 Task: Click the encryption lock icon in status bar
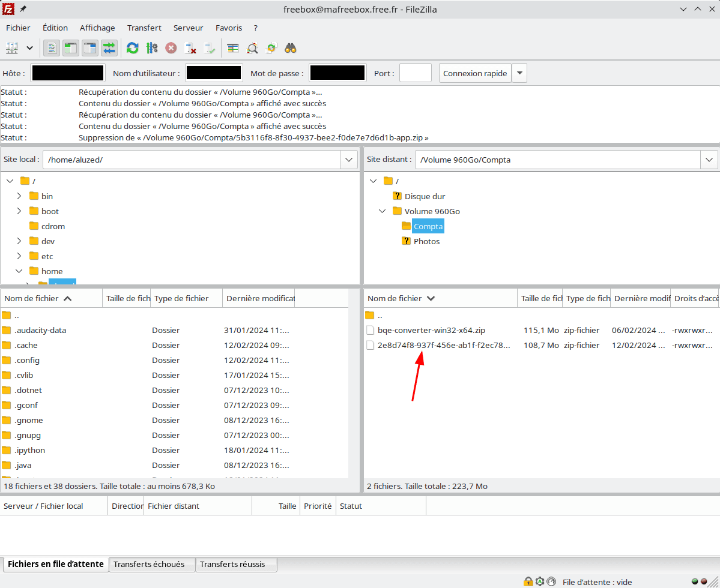point(528,581)
